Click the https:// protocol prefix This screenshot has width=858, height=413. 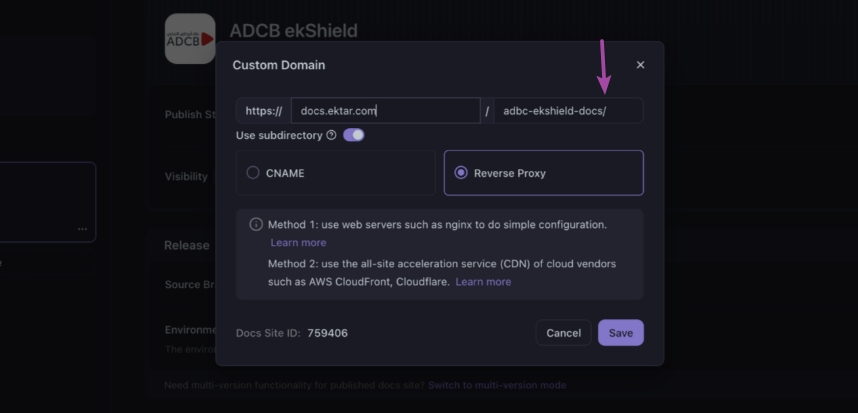[264, 111]
